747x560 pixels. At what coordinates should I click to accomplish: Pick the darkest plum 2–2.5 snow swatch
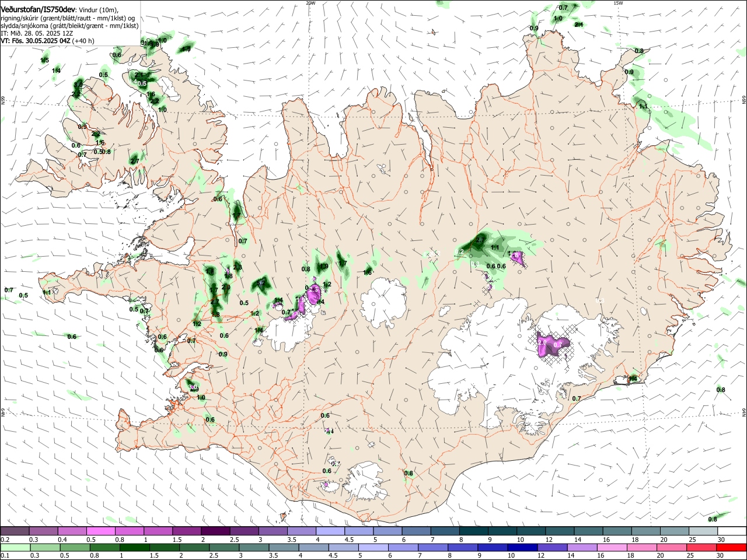pos(215,531)
